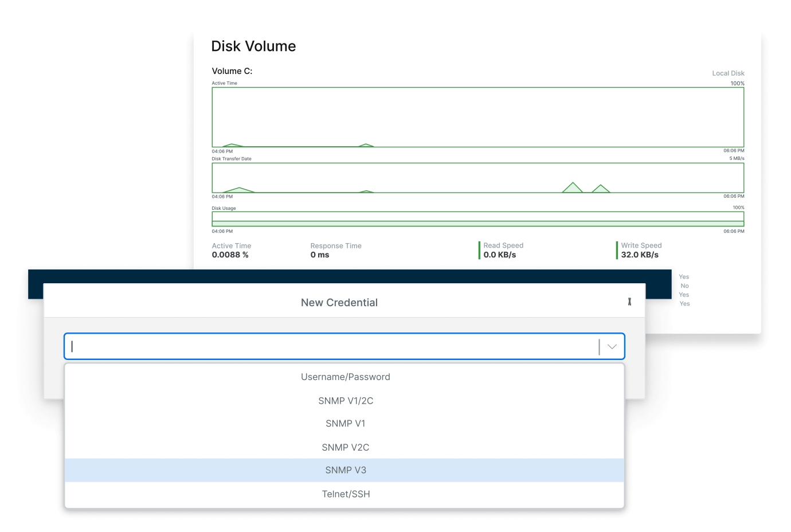Screen dimensions: 791x532
Task: Expand the credential type dropdown chevron
Action: [x=612, y=346]
